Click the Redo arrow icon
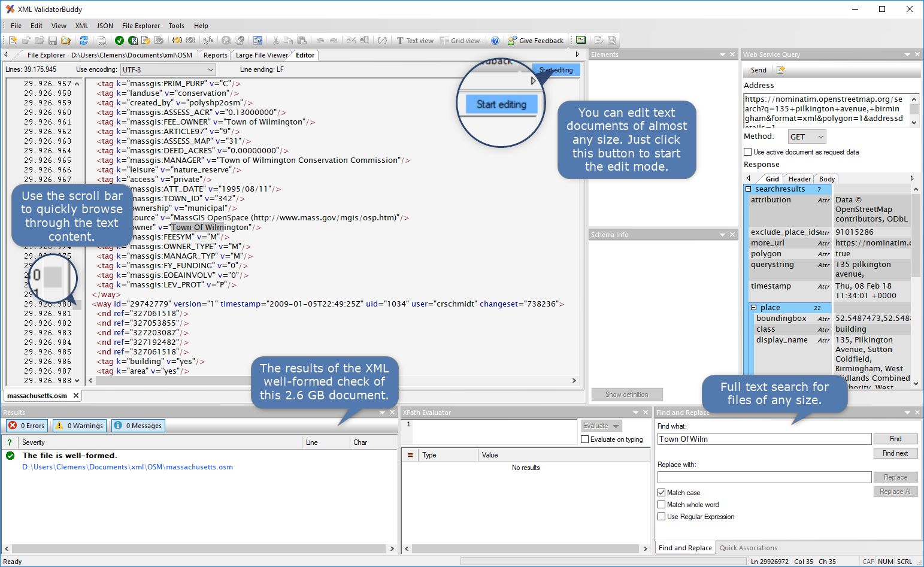Screen dimensions: 924x567 [x=334, y=40]
